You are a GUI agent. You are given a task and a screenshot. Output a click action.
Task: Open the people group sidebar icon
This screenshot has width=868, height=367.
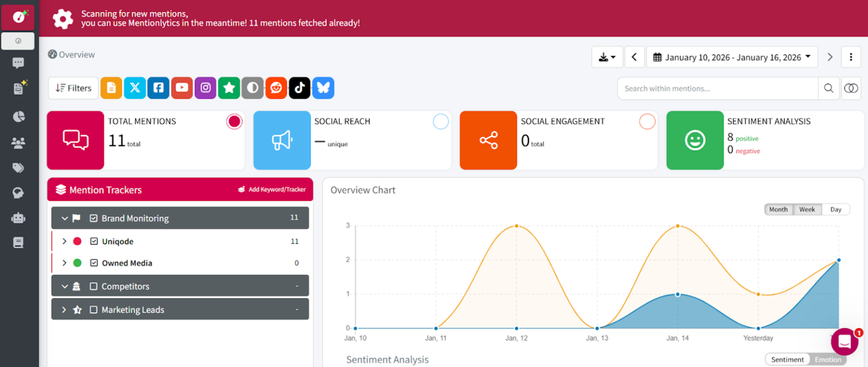(x=18, y=143)
